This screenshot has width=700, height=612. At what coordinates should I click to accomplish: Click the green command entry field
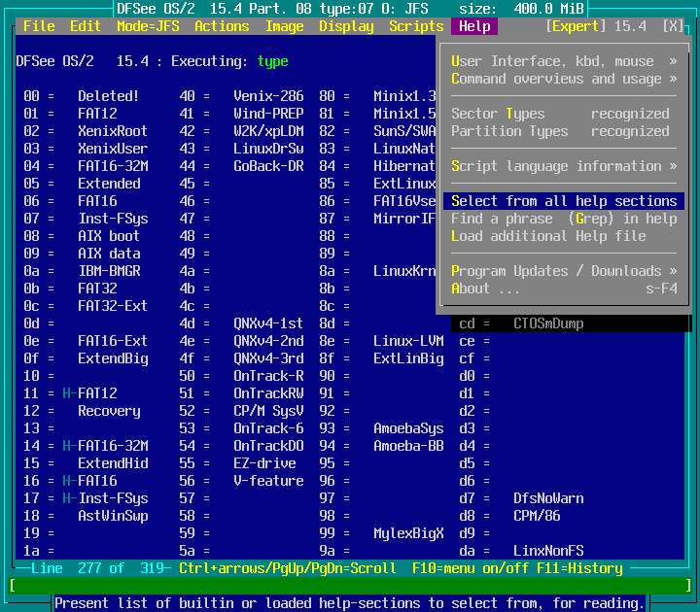(x=350, y=585)
